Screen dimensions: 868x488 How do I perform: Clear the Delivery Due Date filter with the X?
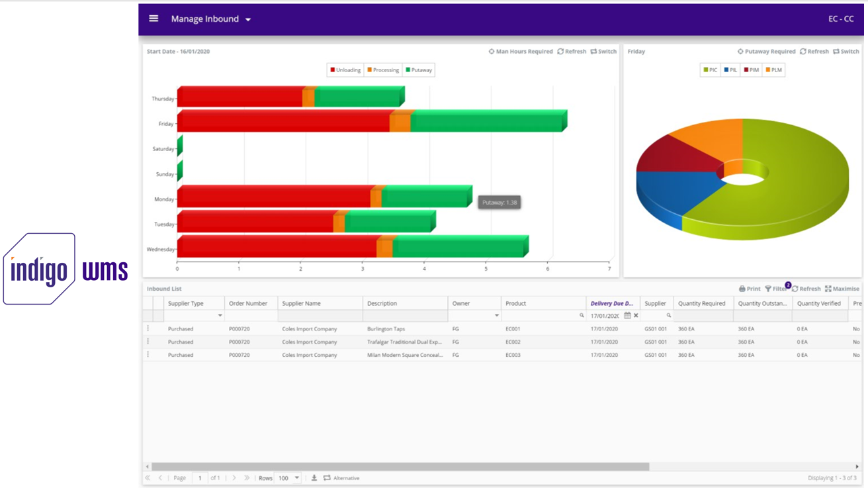(636, 316)
